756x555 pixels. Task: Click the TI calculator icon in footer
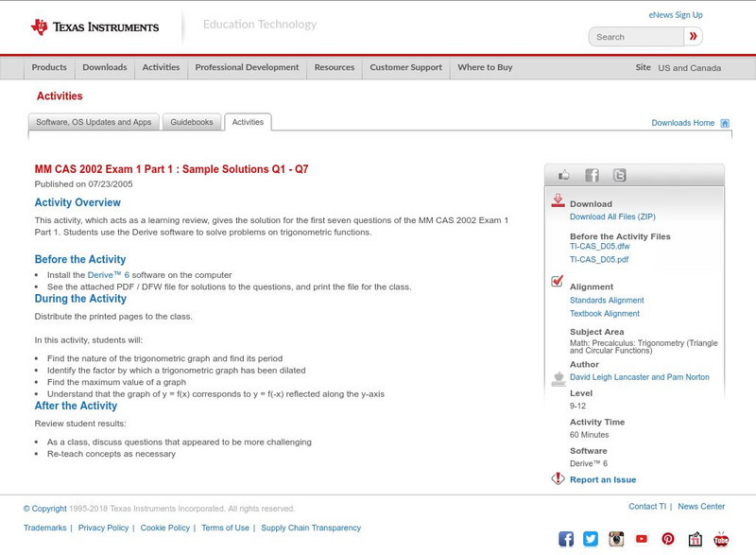pyautogui.click(x=695, y=539)
